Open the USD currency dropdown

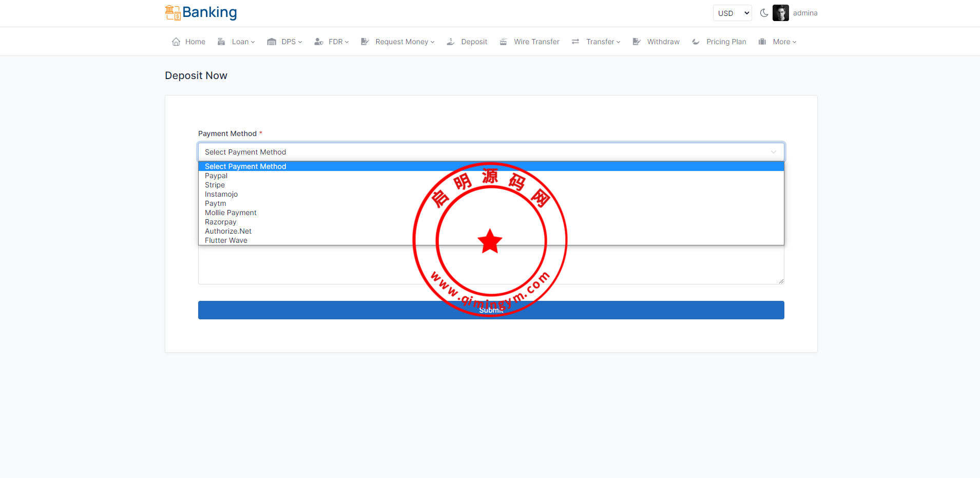click(x=732, y=13)
